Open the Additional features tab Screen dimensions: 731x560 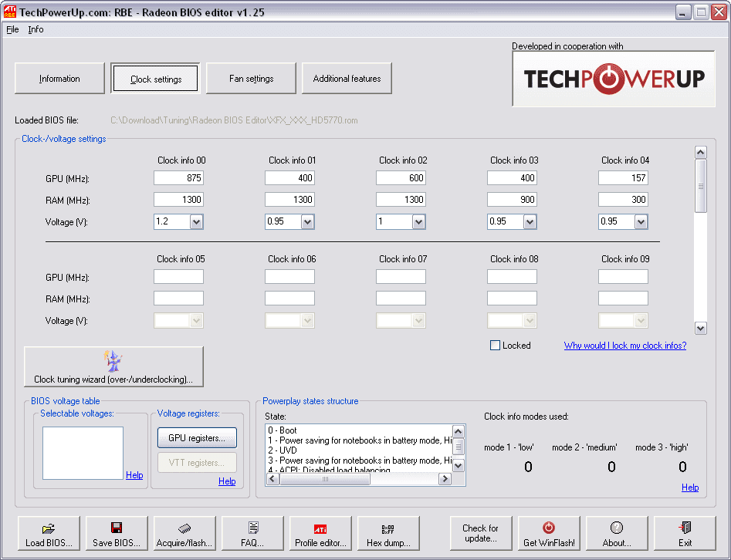(x=347, y=79)
